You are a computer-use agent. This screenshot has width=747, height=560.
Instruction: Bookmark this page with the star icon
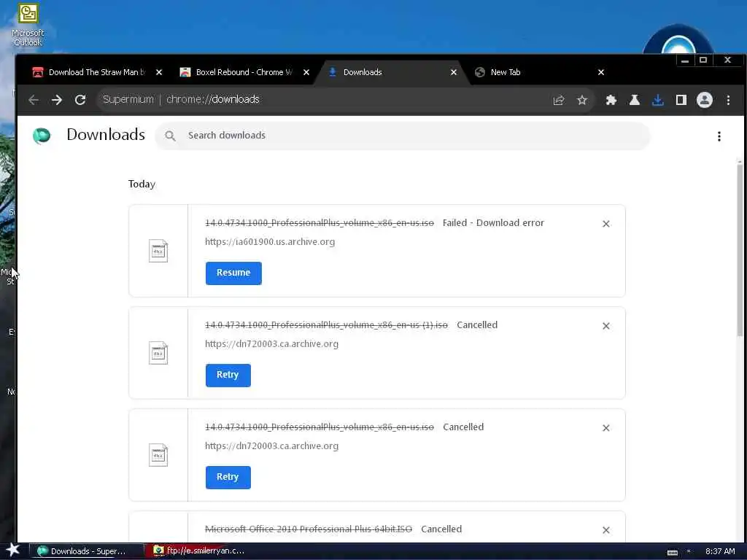pos(581,100)
